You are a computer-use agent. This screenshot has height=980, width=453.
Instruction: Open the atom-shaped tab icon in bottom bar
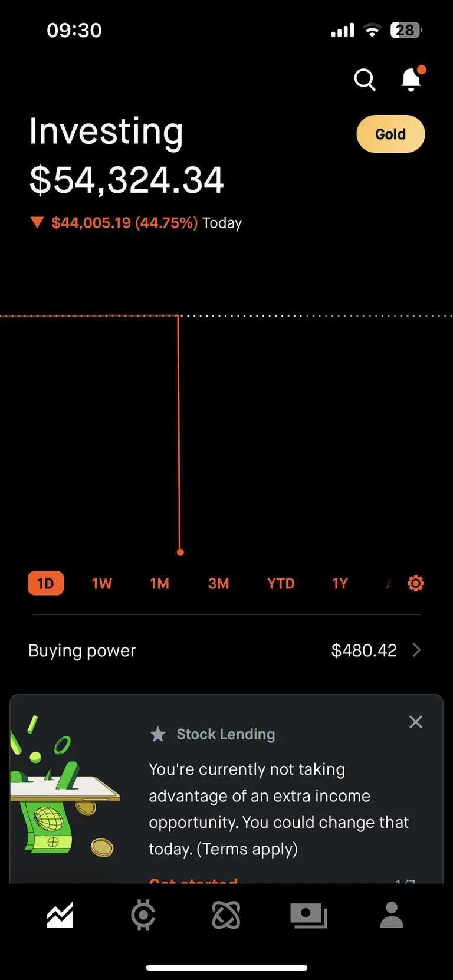coord(226,916)
